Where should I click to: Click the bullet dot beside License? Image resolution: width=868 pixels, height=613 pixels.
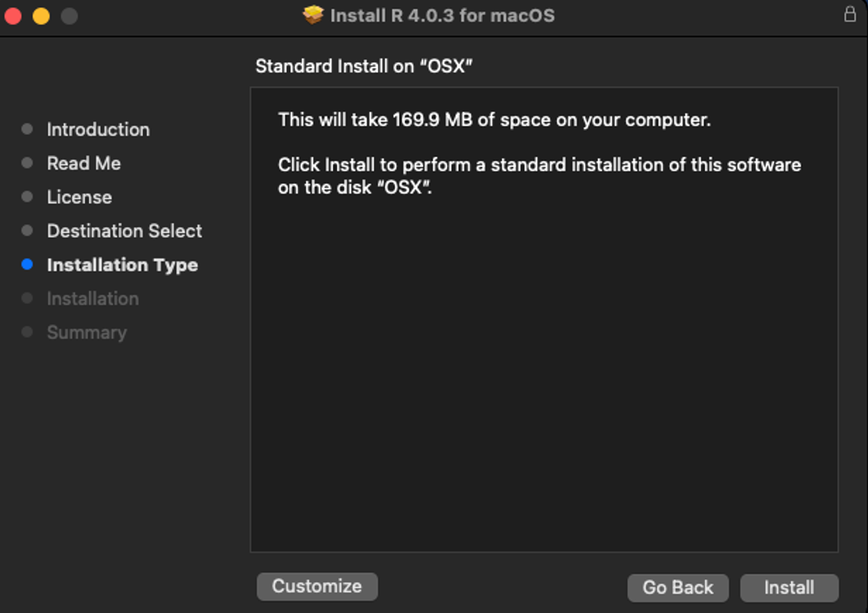[x=28, y=196]
